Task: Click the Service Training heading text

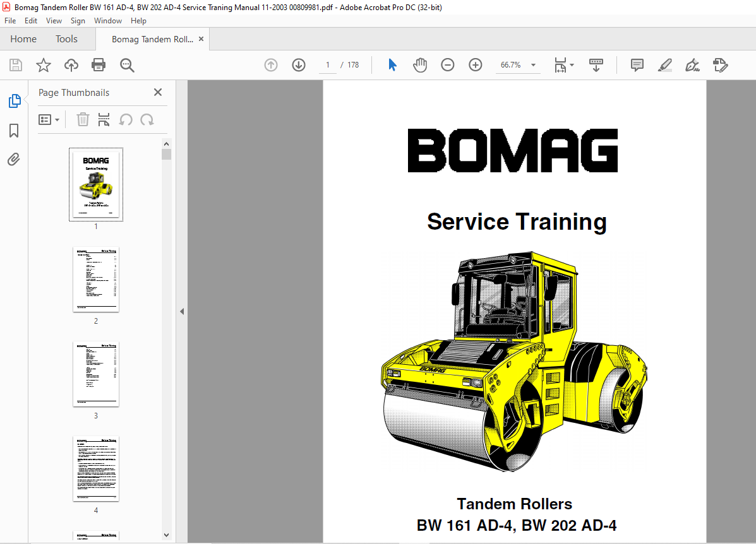Action: point(517,222)
